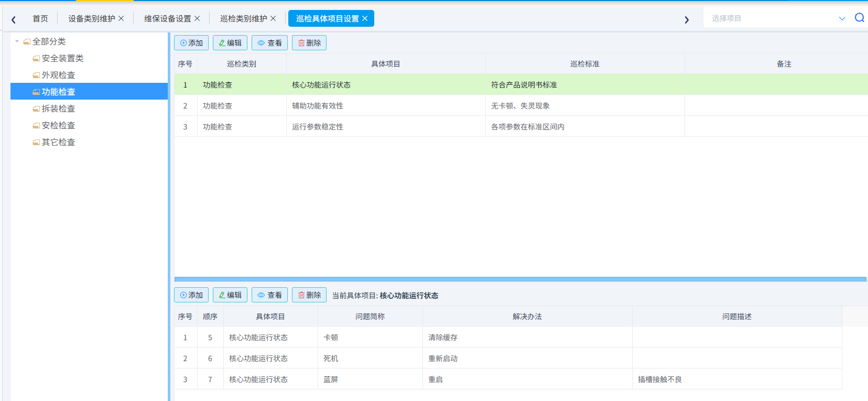Viewport: 868px width, 401px height.
Task: Click 查看 in the lower toolbar
Action: [x=269, y=295]
